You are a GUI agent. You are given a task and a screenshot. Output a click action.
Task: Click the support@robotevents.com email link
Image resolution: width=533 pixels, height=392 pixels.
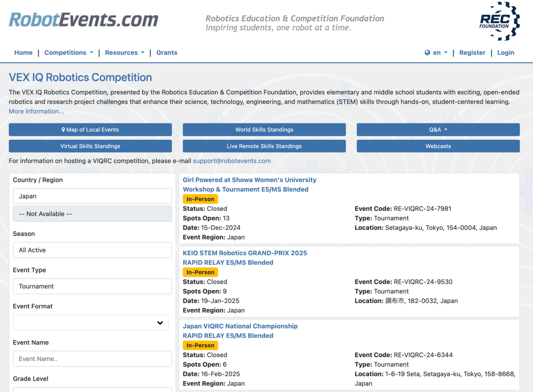[x=231, y=161]
